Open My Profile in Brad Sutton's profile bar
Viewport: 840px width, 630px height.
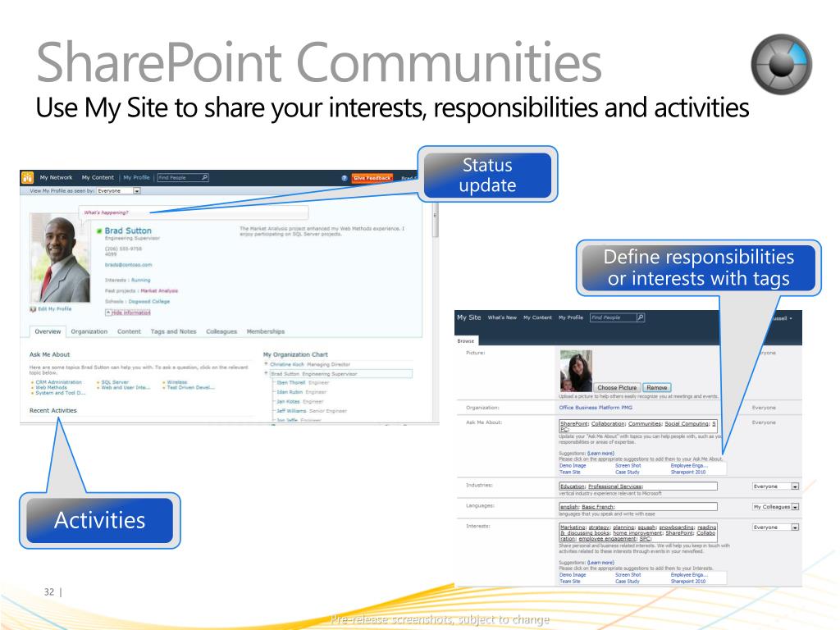tap(137, 177)
